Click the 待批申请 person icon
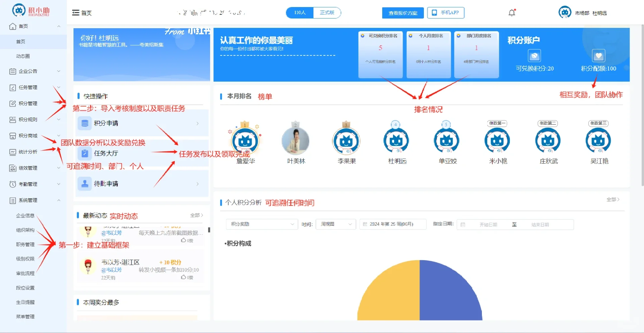 (85, 183)
